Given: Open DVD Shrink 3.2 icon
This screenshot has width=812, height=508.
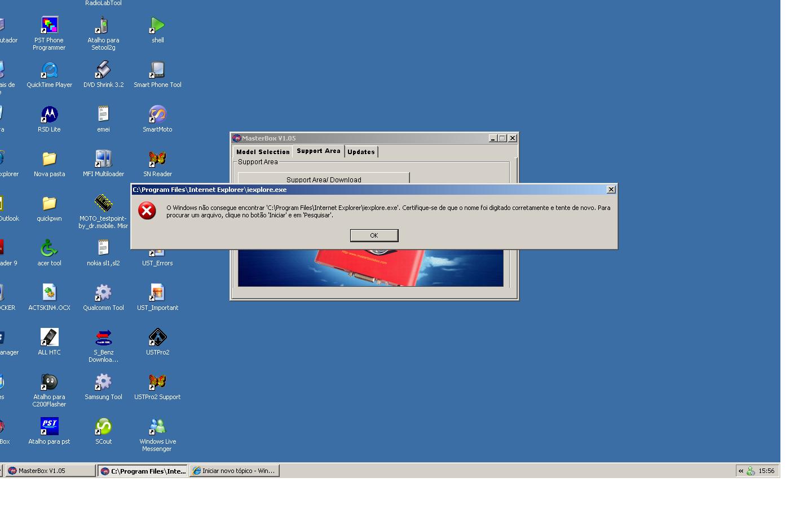Looking at the screenshot, I should [x=103, y=70].
